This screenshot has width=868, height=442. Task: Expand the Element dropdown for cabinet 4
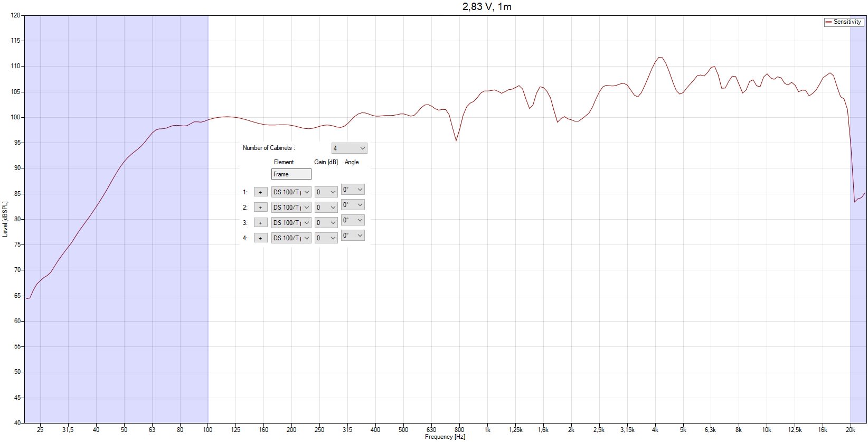(291, 238)
